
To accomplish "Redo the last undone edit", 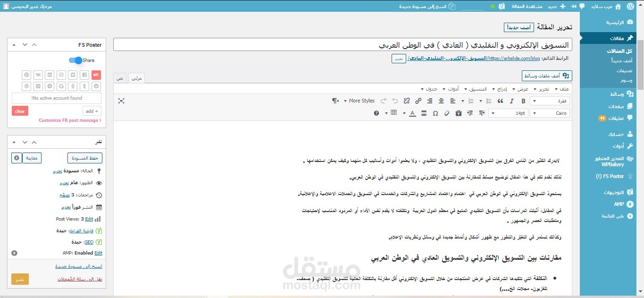I will (384, 101).
